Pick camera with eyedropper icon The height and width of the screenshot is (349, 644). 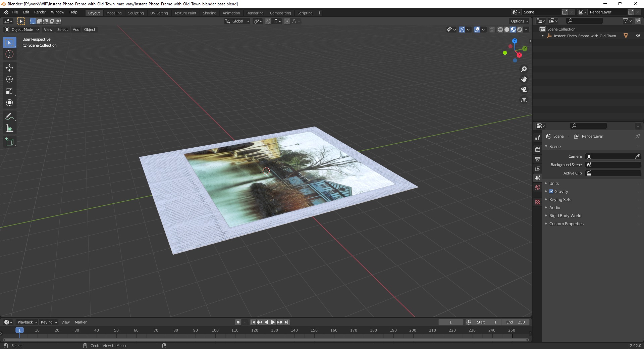click(637, 156)
